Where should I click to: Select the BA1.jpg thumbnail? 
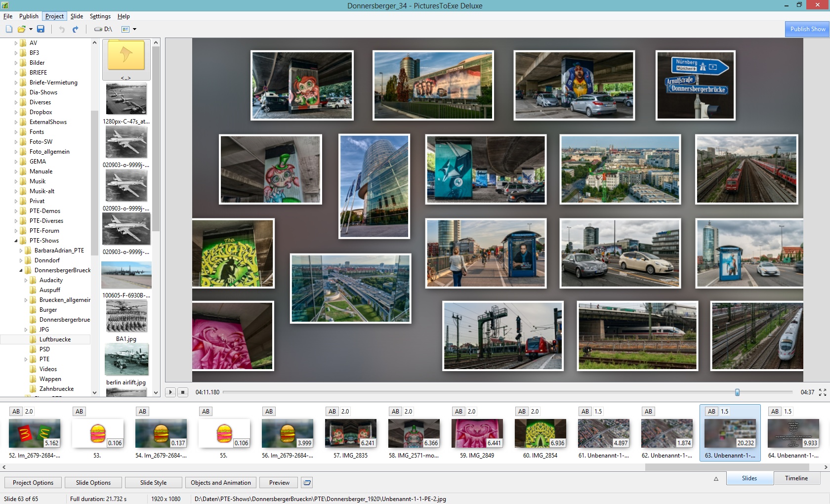pyautogui.click(x=126, y=317)
